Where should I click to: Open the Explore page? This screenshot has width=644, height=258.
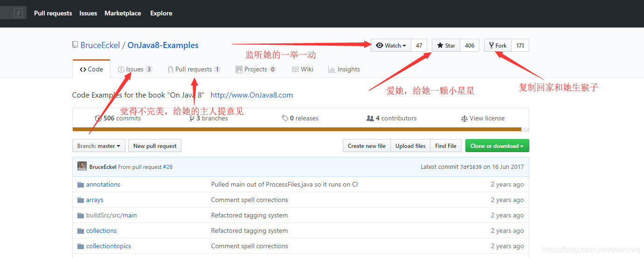[x=161, y=13]
